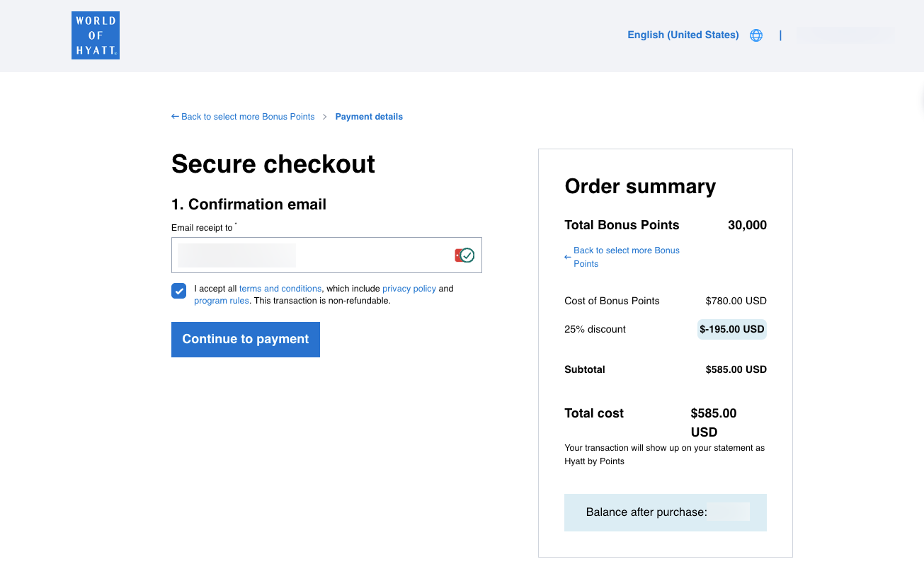Viewport: 924px width, 576px height.
Task: Click the green checkmark in the email field
Action: pos(467,255)
